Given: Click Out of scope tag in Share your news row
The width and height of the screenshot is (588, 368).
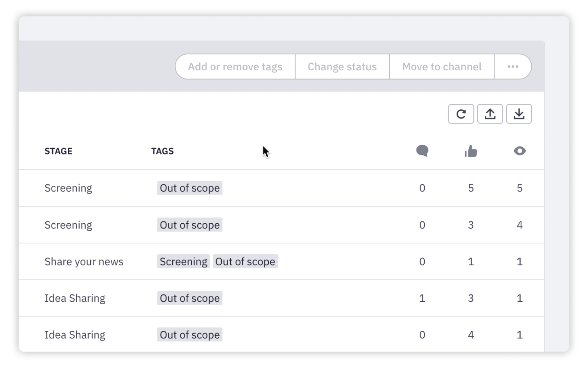Looking at the screenshot, I should tap(245, 262).
